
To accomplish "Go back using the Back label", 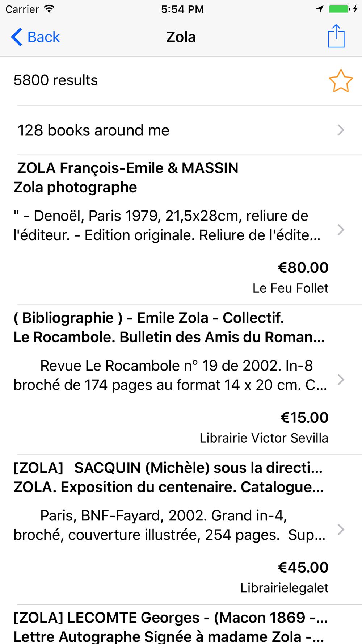I will pyautogui.click(x=43, y=37).
